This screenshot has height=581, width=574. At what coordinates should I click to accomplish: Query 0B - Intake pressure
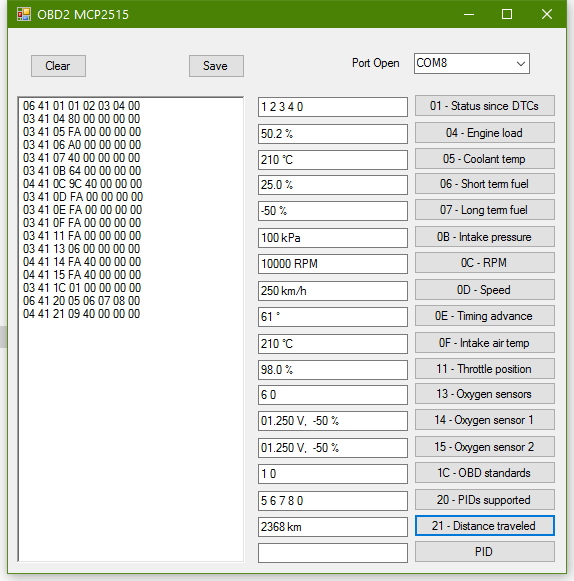coord(484,237)
